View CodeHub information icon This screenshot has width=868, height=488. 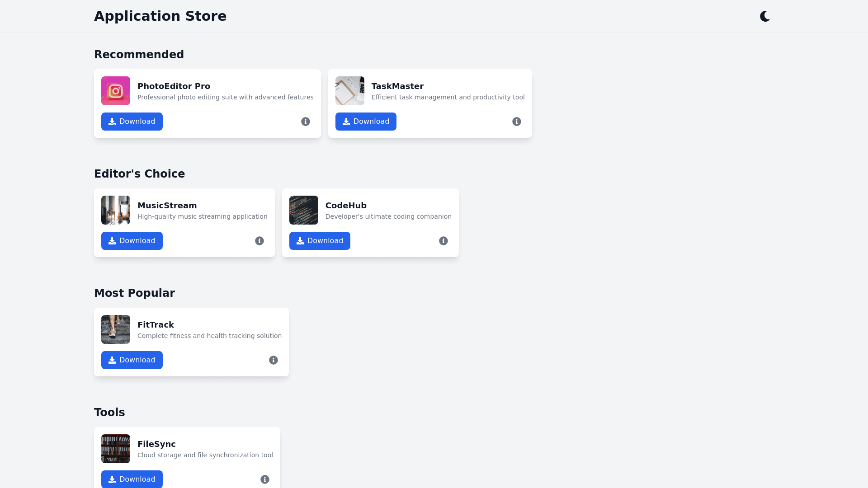point(443,241)
